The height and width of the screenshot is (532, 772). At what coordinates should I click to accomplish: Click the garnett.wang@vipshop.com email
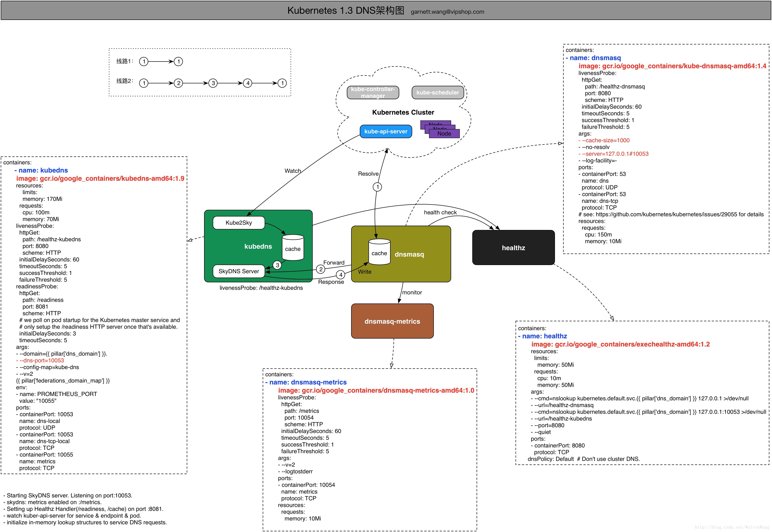[x=447, y=12]
